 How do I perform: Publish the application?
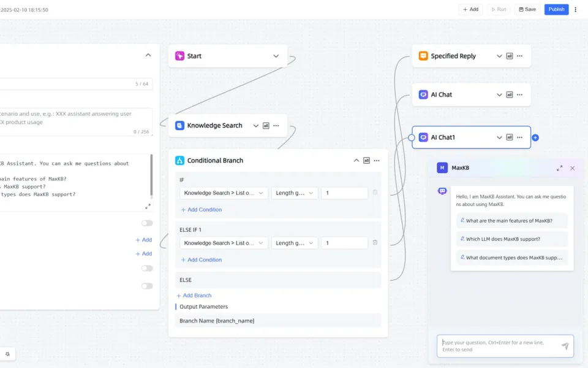[x=556, y=9]
